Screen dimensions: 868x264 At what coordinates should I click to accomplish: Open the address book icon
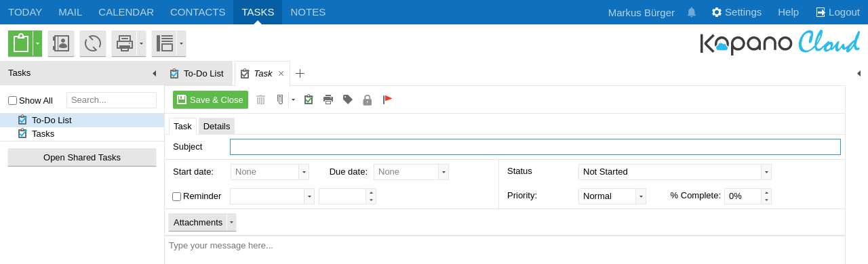(x=61, y=43)
